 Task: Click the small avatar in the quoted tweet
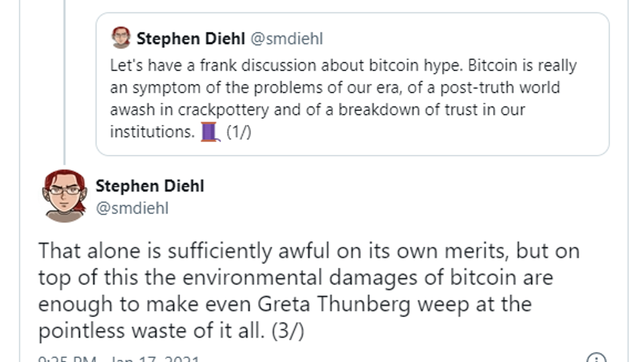point(121,38)
